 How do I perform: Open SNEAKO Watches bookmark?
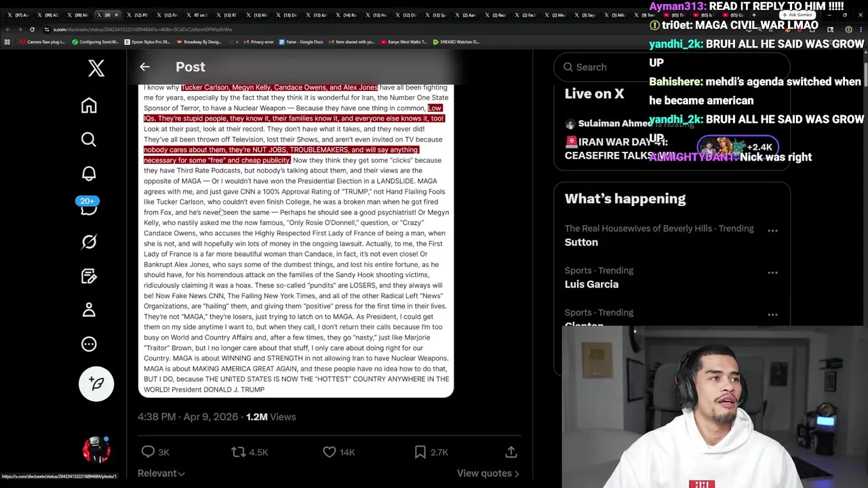pyautogui.click(x=456, y=42)
